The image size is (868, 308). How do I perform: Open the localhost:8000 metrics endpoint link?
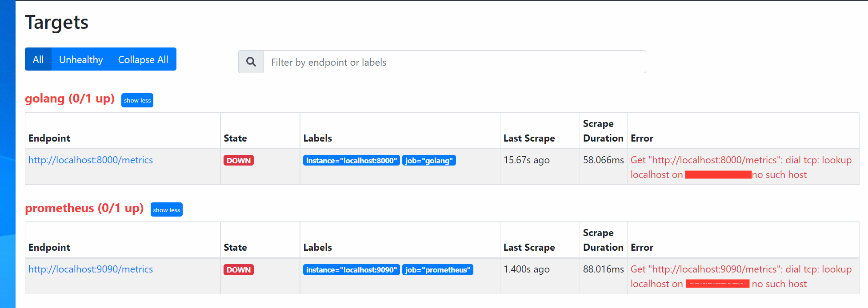tap(90, 160)
